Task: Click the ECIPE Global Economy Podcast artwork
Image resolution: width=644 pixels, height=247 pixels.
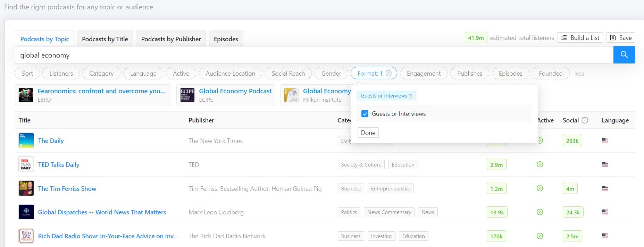Action: 187,95
